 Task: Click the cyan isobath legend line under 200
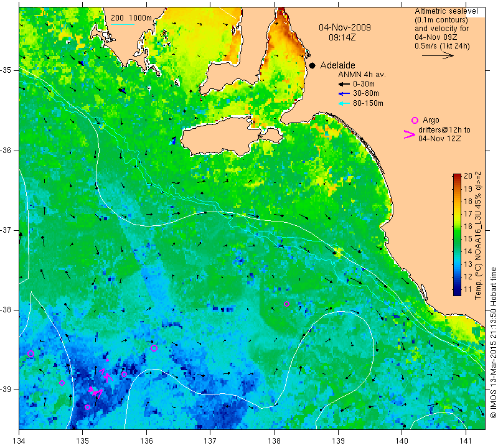coord(123,24)
